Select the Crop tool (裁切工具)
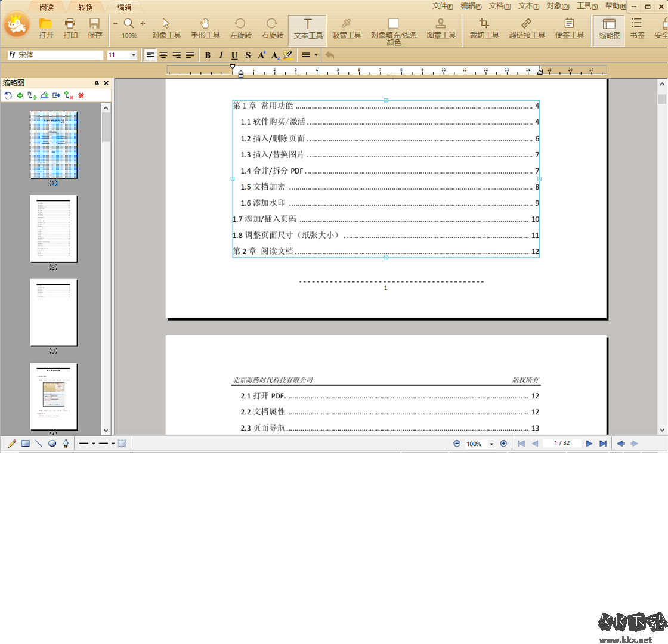 click(484, 29)
